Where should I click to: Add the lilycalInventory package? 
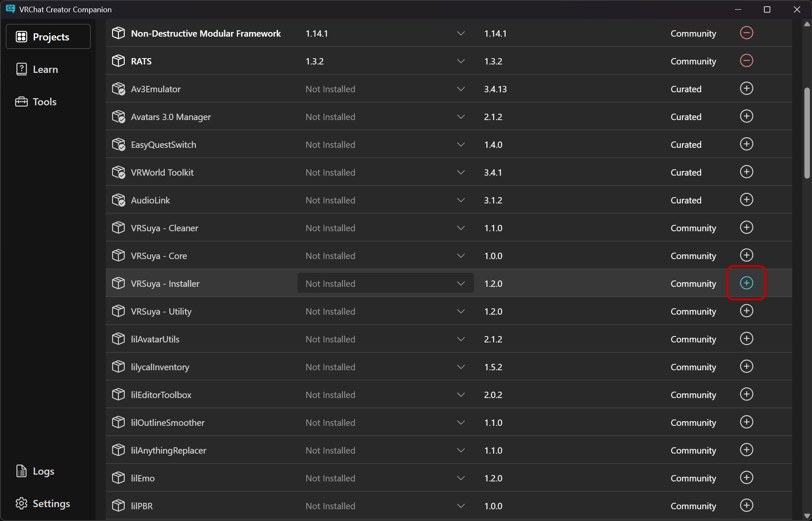pyautogui.click(x=746, y=366)
